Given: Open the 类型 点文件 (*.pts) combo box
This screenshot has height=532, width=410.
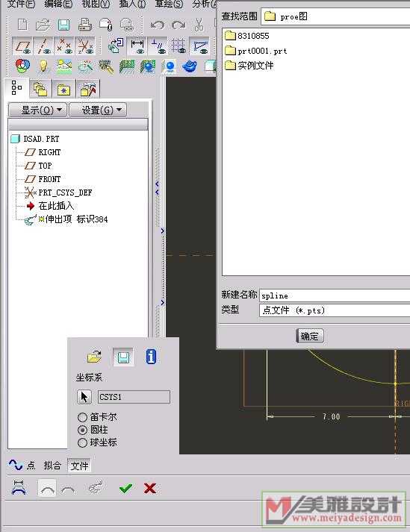Looking at the screenshot, I should click(335, 310).
